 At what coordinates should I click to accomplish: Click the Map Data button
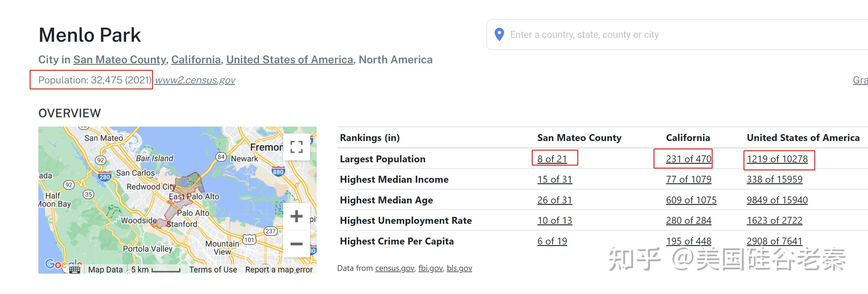click(x=105, y=270)
